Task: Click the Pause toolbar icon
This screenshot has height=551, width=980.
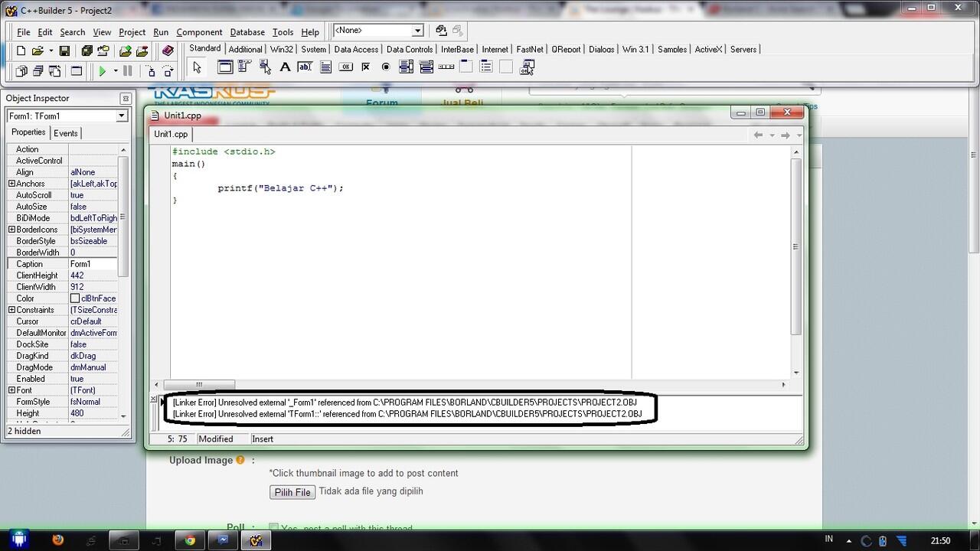Action: (x=128, y=71)
